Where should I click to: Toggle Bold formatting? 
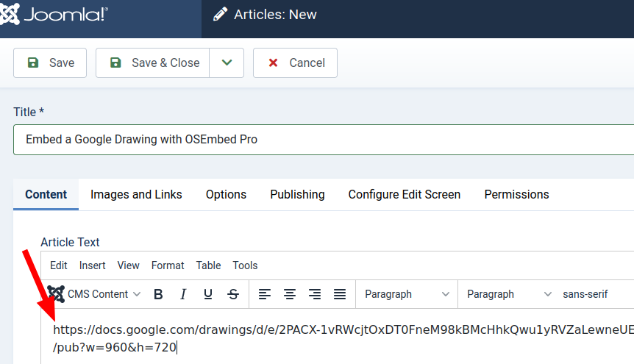[159, 294]
